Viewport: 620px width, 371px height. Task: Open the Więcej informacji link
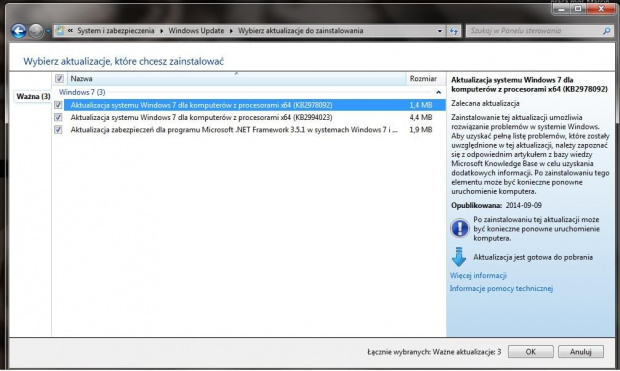tap(478, 275)
